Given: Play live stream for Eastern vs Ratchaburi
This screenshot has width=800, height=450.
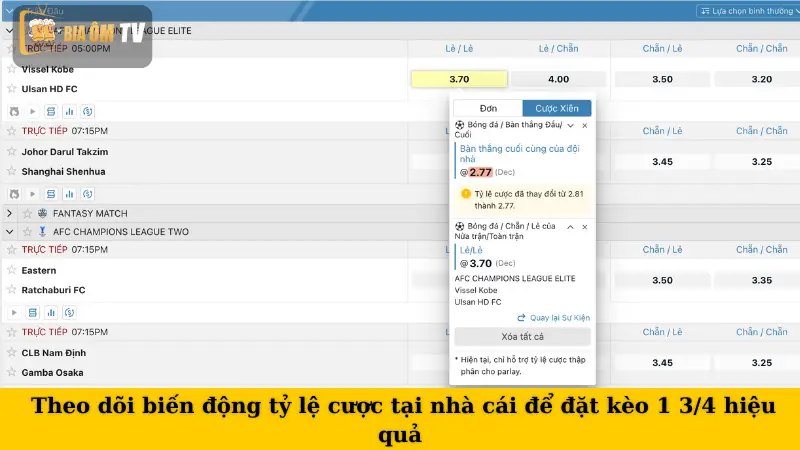Looking at the screenshot, I should 14,312.
